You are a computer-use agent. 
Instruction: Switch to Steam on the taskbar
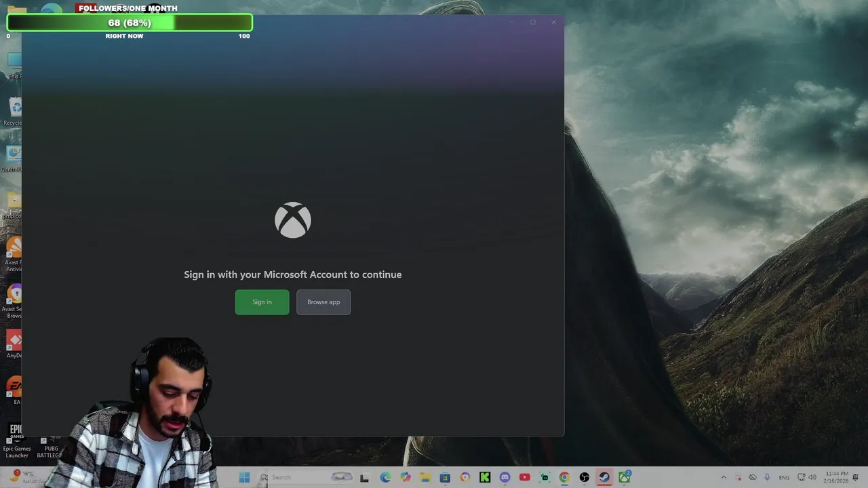[604, 477]
